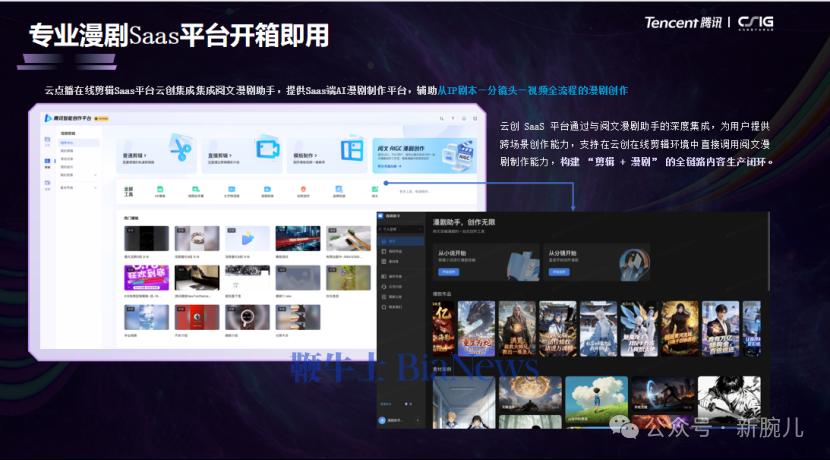Screen dimensions: 830x460
Task: Open the 模板制作 layout template card
Action: coord(328,155)
